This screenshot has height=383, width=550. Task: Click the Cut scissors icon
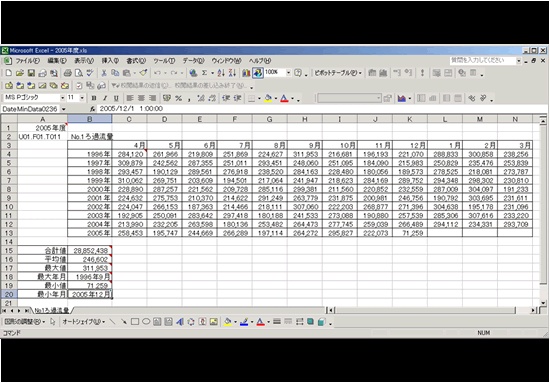(104, 73)
